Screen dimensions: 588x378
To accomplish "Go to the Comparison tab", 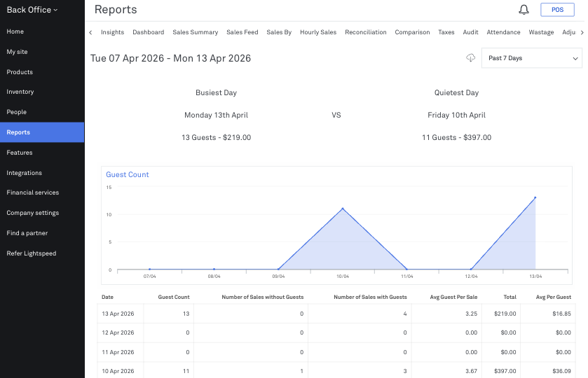I will point(412,32).
